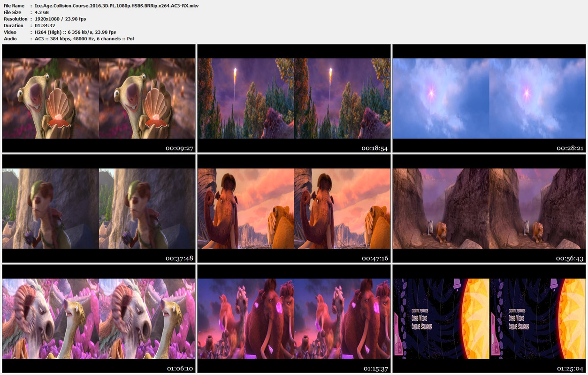Click the Resolution label

point(15,19)
